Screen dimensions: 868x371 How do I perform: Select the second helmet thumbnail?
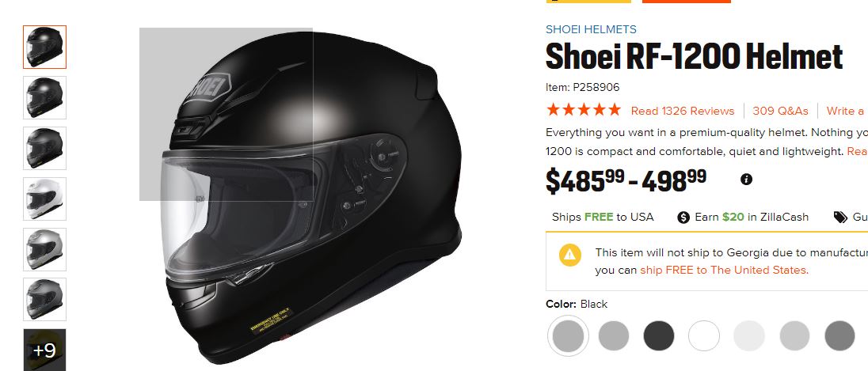point(44,97)
